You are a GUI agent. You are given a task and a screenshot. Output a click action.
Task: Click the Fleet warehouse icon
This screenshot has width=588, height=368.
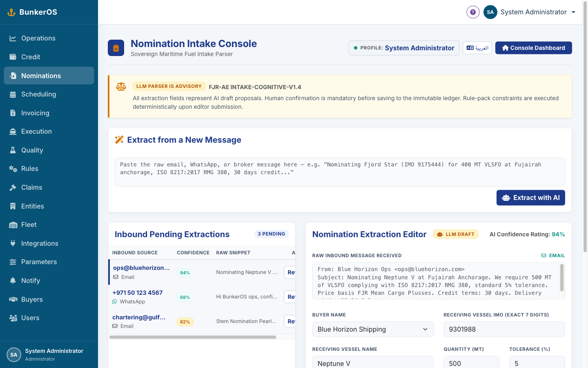[x=13, y=225]
